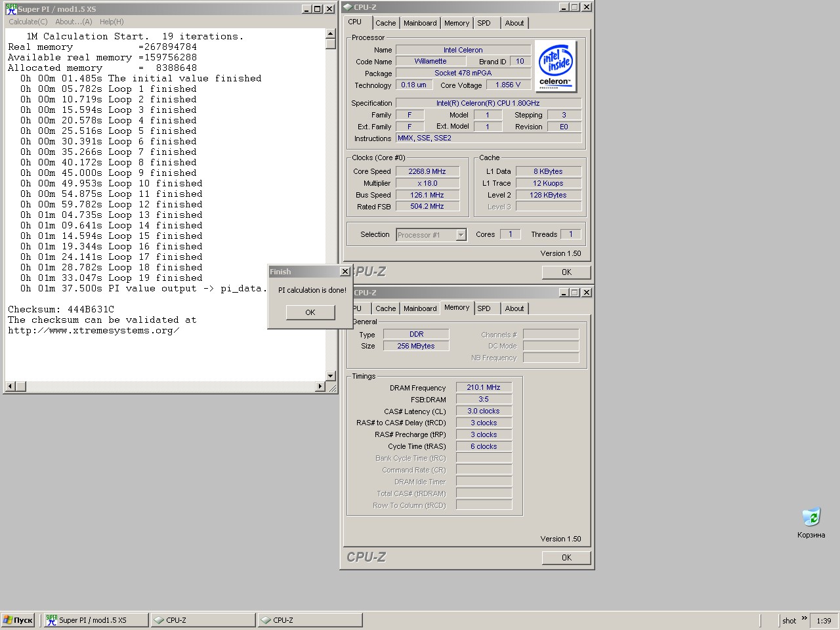The image size is (840, 630).
Task: Click the Package value Socket 478 mPGA
Action: click(463, 73)
